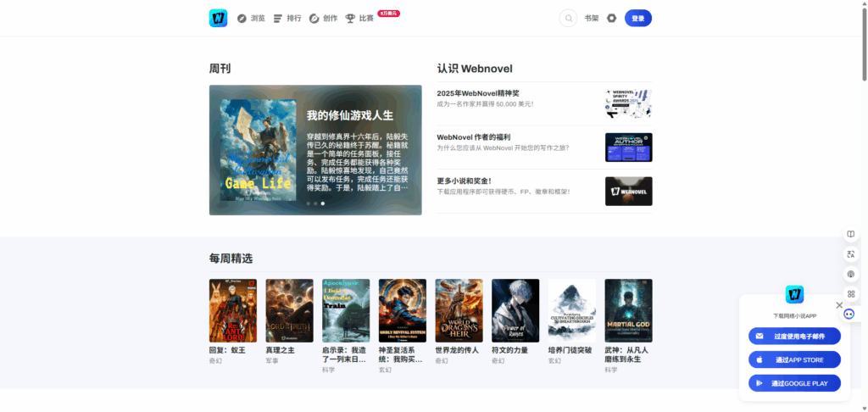Click the 成为一名作家并赢得 50,000 美元 subtitle
868x412 pixels.
[485, 104]
